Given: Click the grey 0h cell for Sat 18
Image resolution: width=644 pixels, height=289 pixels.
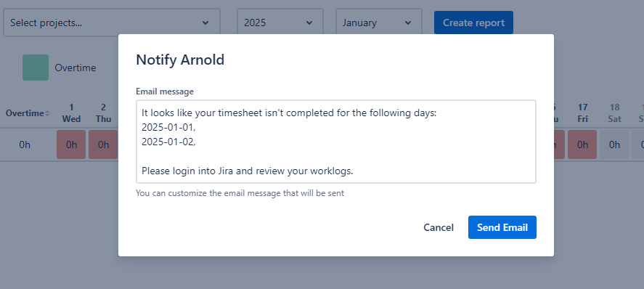Looking at the screenshot, I should (x=614, y=144).
